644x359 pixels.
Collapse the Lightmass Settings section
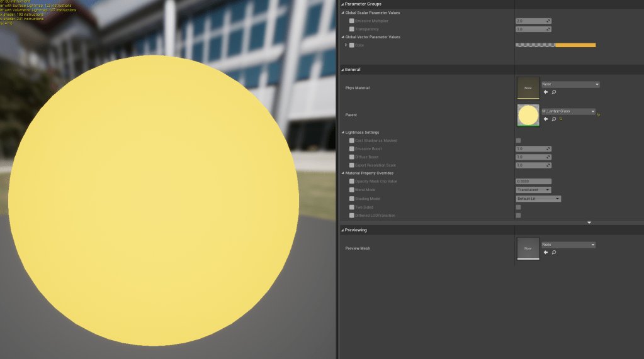[343, 133]
